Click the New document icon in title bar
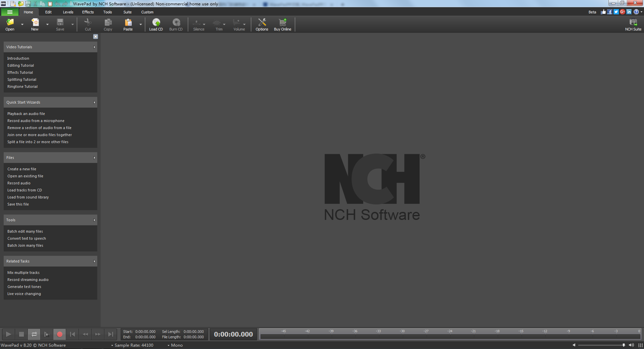Viewport: 644px width, 349px height. (x=13, y=4)
